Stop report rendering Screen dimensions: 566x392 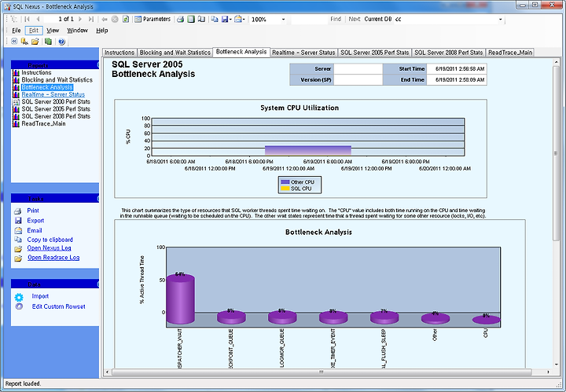(115, 19)
